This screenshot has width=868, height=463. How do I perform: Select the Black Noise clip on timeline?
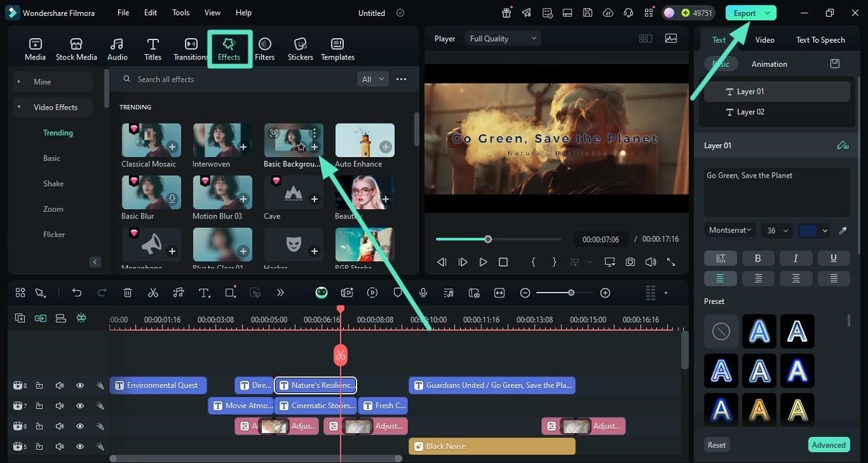point(492,446)
